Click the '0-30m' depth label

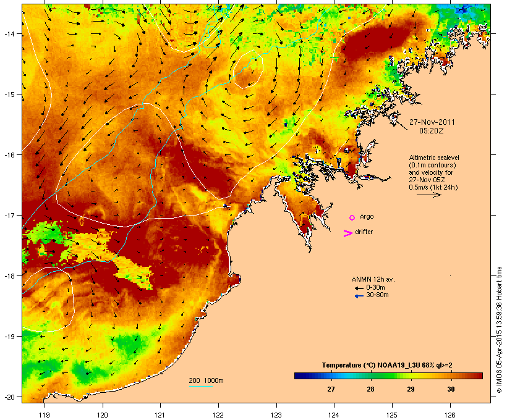[375, 287]
